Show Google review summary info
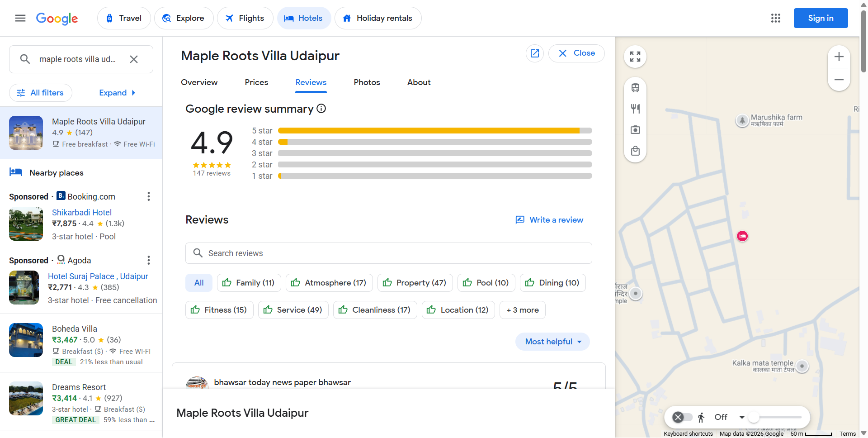The image size is (868, 438). point(321,109)
